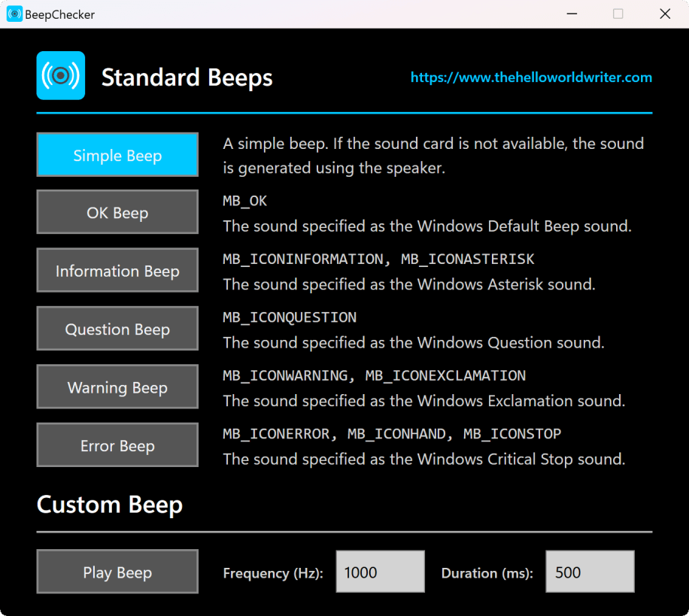Select the Duration (ms) input box
Viewport: 689px width, 616px height.
point(590,572)
